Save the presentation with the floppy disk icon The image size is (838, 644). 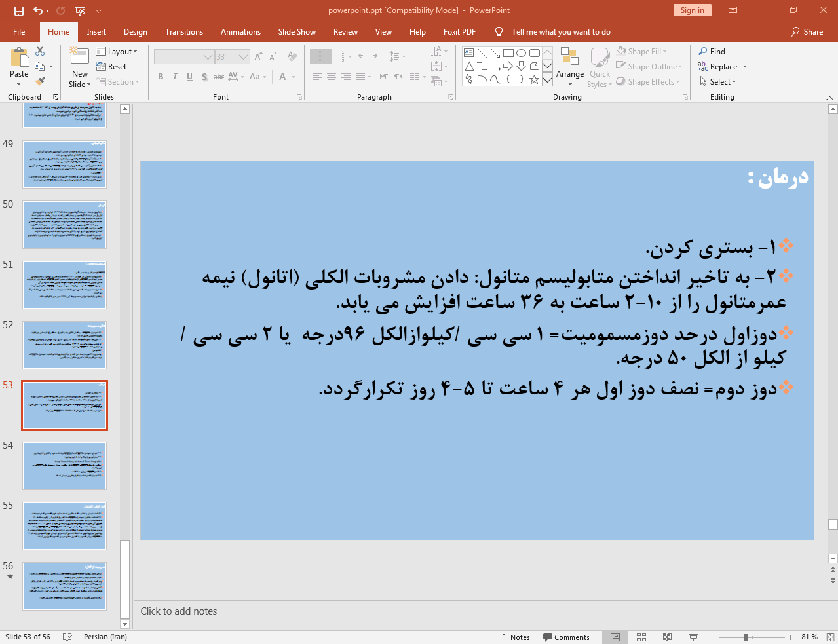point(18,10)
